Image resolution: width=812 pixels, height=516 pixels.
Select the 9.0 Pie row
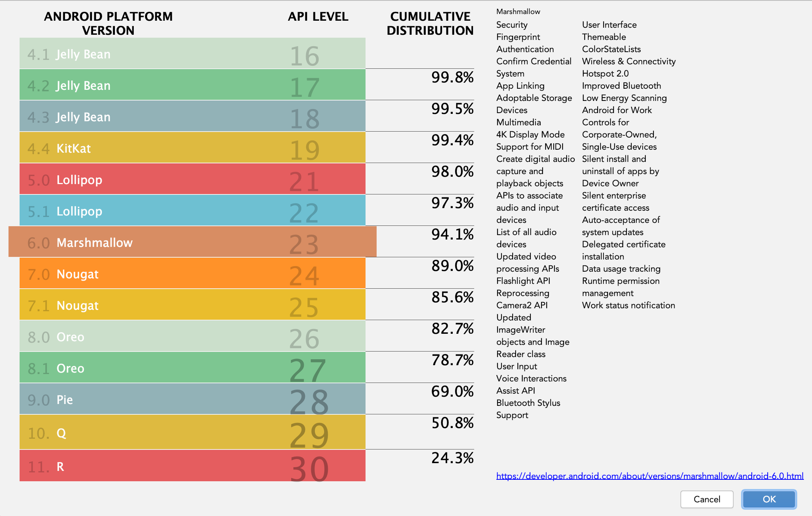tap(192, 399)
